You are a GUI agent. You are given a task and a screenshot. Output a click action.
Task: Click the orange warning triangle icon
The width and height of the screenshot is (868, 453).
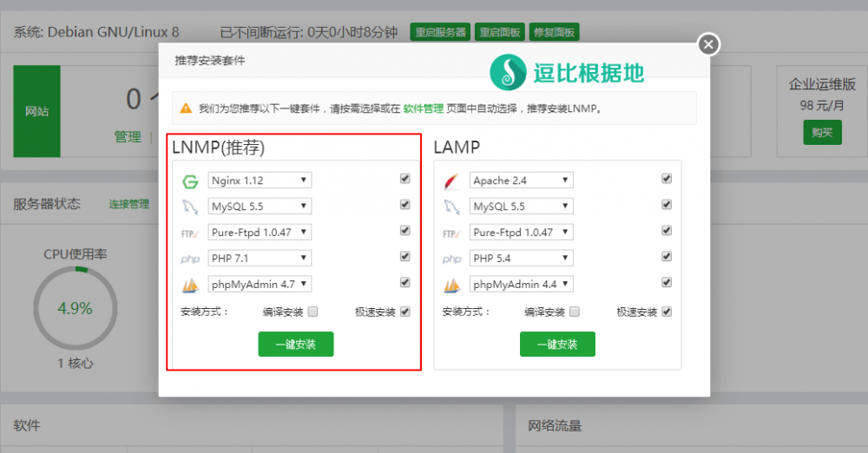tap(186, 108)
